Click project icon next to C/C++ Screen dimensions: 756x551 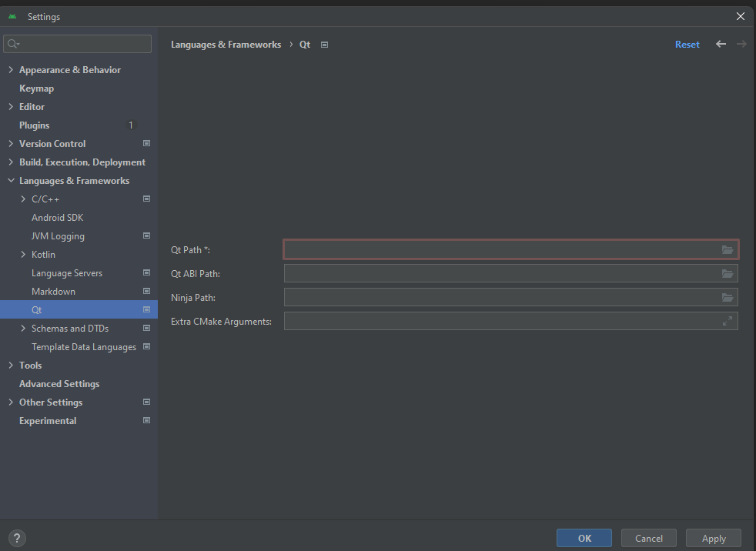[x=146, y=199]
